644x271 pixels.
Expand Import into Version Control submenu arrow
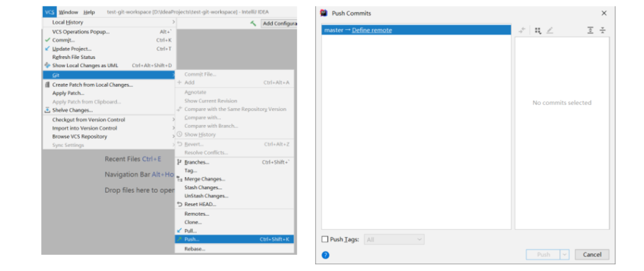(173, 128)
